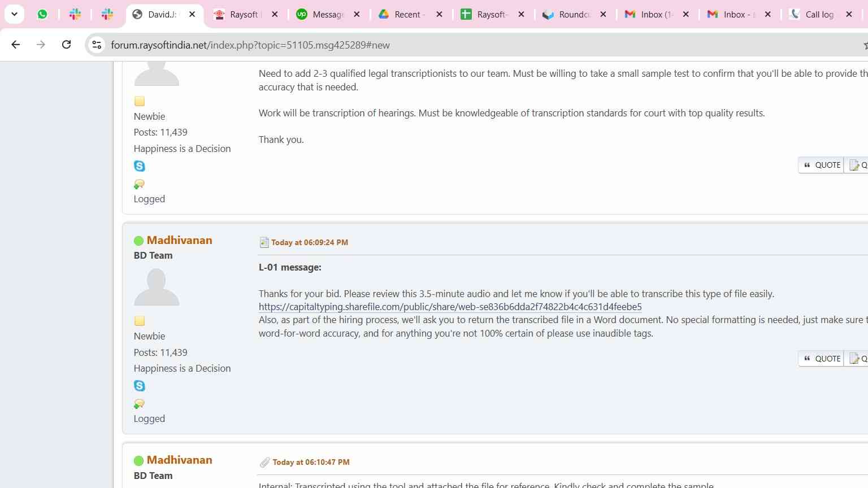Click 'Thank you.' line in the first post
This screenshot has height=488, width=868.
point(281,140)
